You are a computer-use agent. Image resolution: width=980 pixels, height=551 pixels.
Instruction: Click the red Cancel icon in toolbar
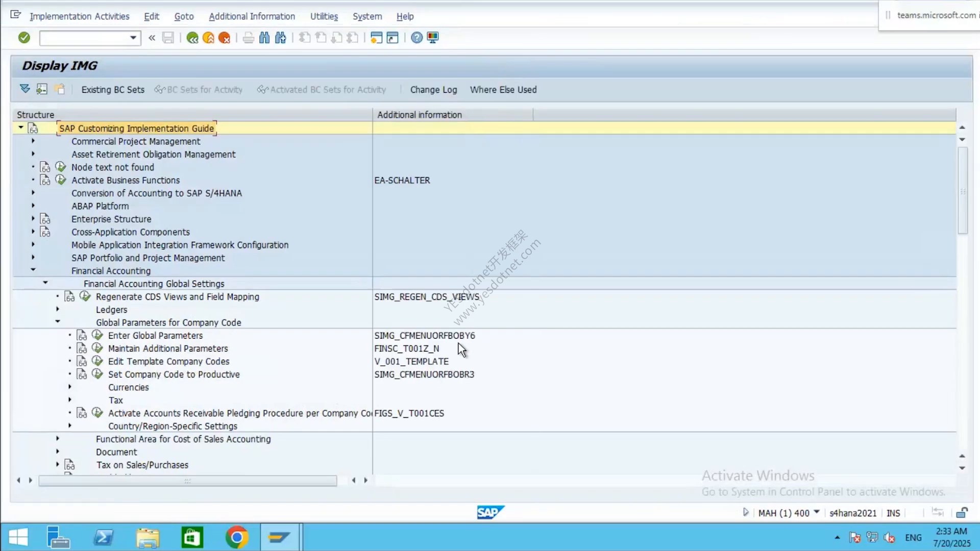click(224, 38)
